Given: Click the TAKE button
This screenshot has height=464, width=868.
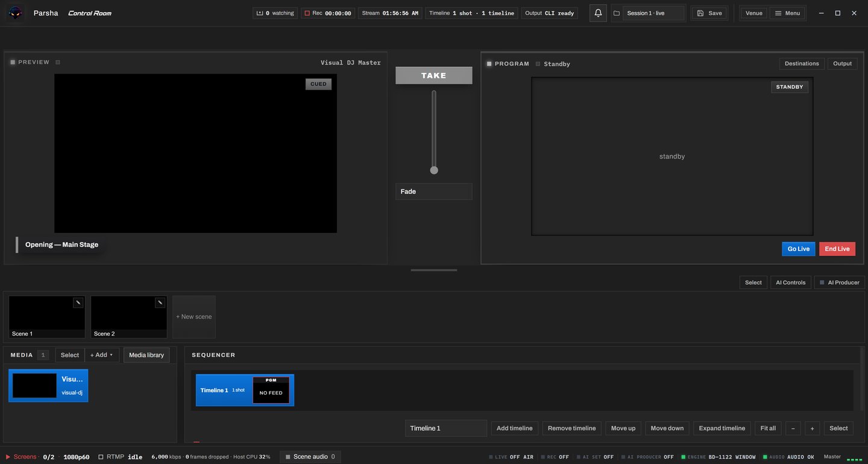Looking at the screenshot, I should (x=433, y=75).
